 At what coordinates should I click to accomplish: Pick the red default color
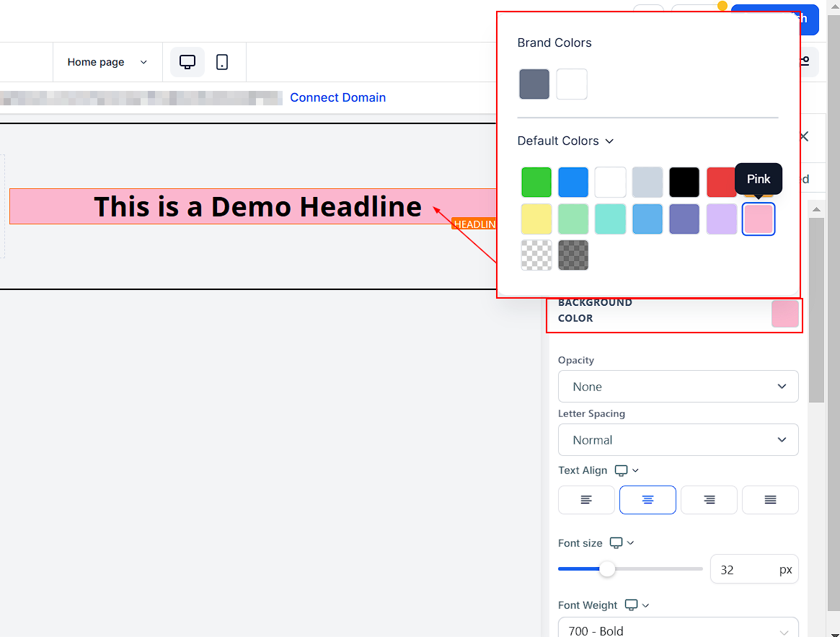(x=721, y=183)
